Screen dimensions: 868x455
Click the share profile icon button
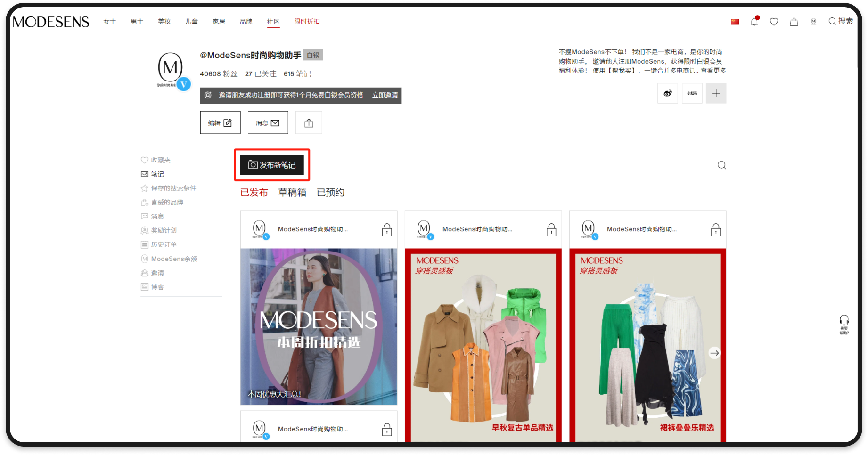pyautogui.click(x=309, y=123)
